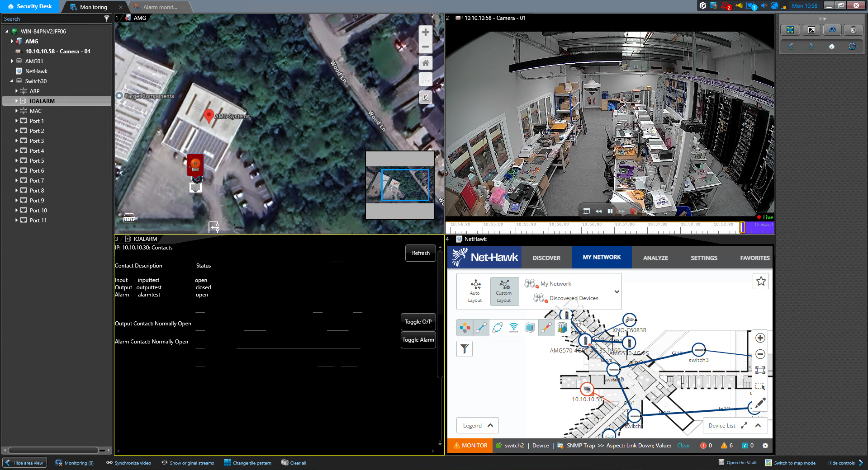Expand the Legend panel
Image resolution: width=868 pixels, height=470 pixels.
pyautogui.click(x=478, y=426)
